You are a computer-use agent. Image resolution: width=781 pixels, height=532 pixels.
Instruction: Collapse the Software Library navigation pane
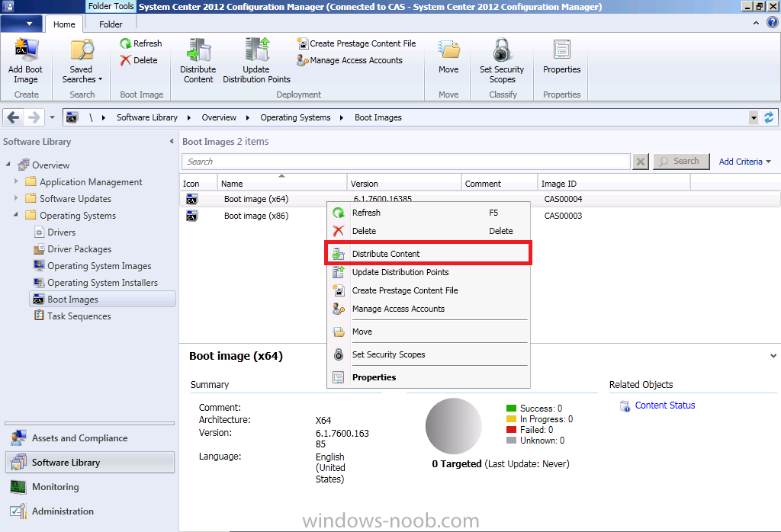pos(172,141)
